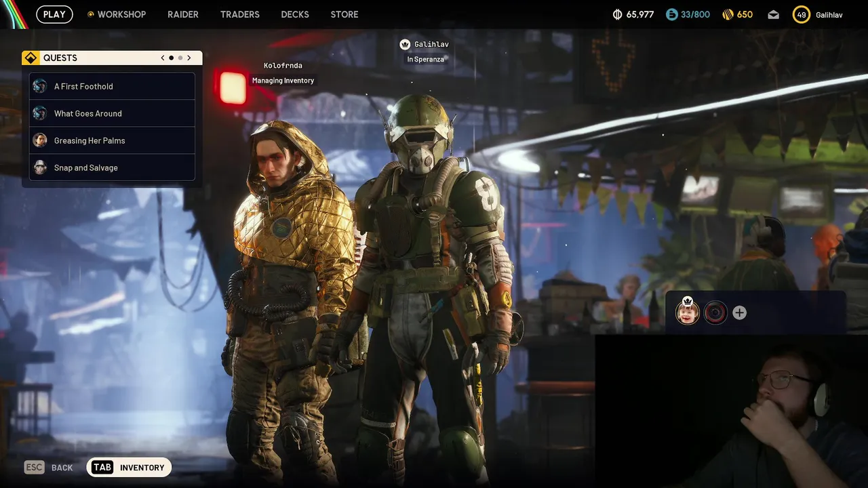Screen dimensions: 868x488
Task: Open the DECKS tab
Action: click(295, 14)
